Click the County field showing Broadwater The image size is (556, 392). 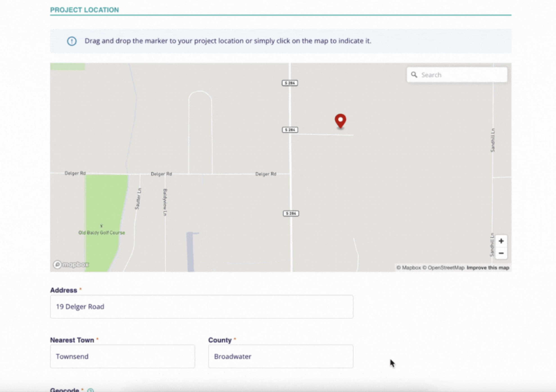280,356
